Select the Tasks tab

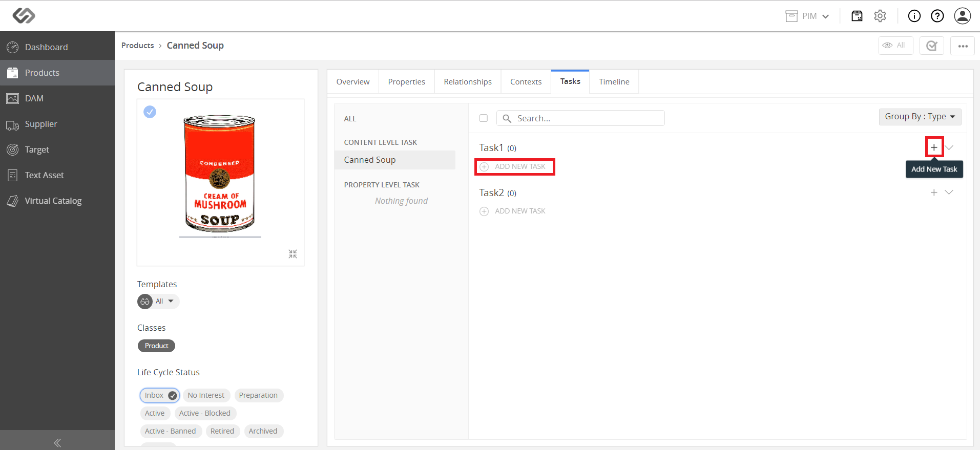coord(570,81)
